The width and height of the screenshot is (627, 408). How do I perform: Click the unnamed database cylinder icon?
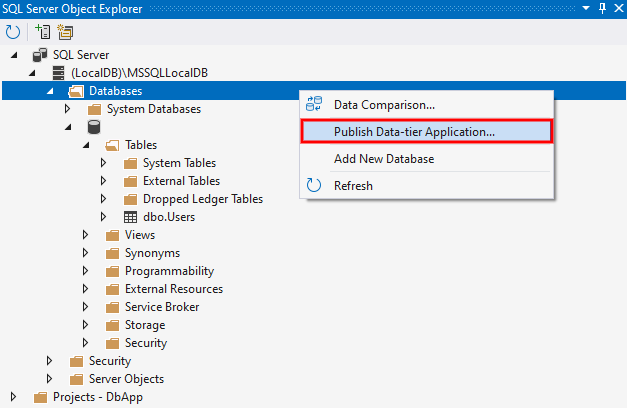(x=94, y=127)
